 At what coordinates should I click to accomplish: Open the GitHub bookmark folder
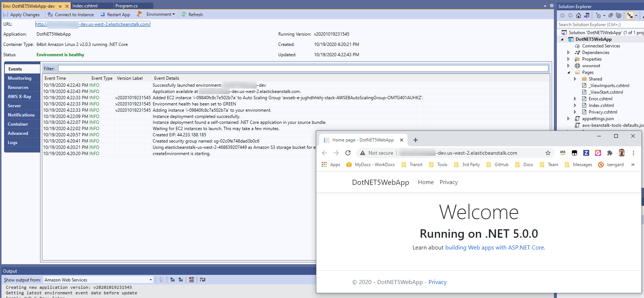tap(498, 165)
